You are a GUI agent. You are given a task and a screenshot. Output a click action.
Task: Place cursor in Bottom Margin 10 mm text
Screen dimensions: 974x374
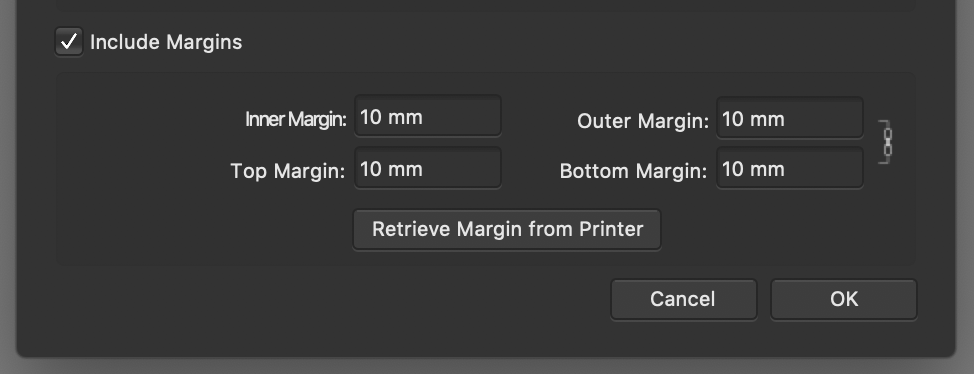[x=753, y=169]
